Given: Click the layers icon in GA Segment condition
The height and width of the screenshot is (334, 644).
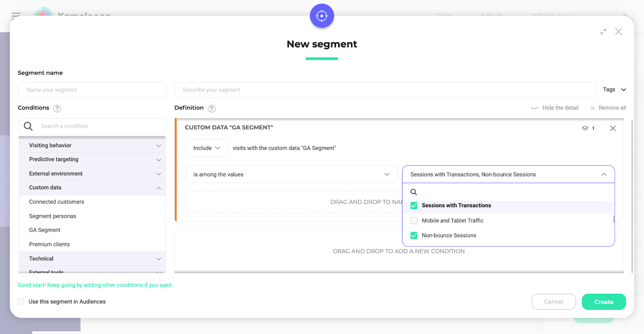Looking at the screenshot, I should (x=585, y=128).
